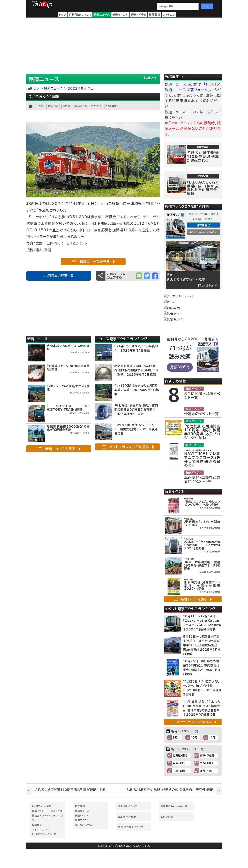Click the big 8 calendar event icon
The image size is (248, 868).
(x=174, y=395)
